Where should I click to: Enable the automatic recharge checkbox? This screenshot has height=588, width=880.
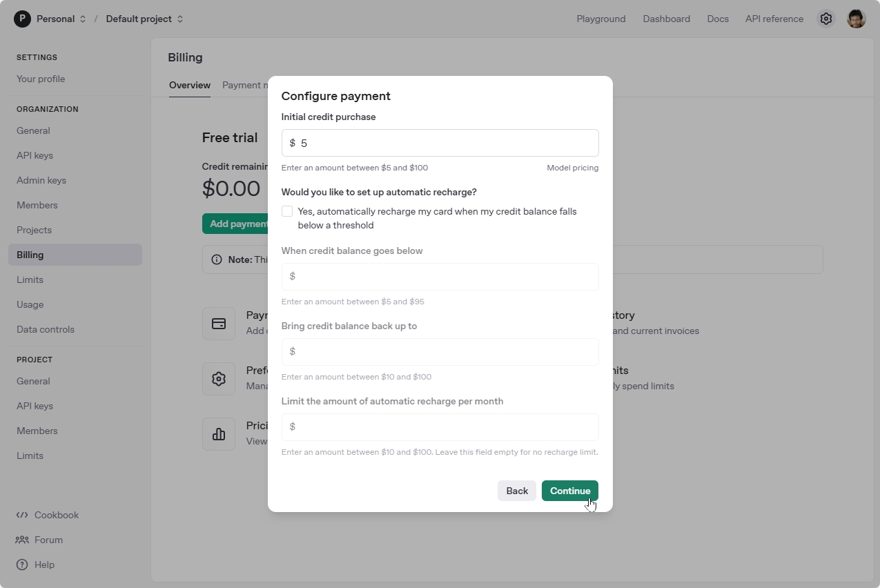[x=287, y=212]
